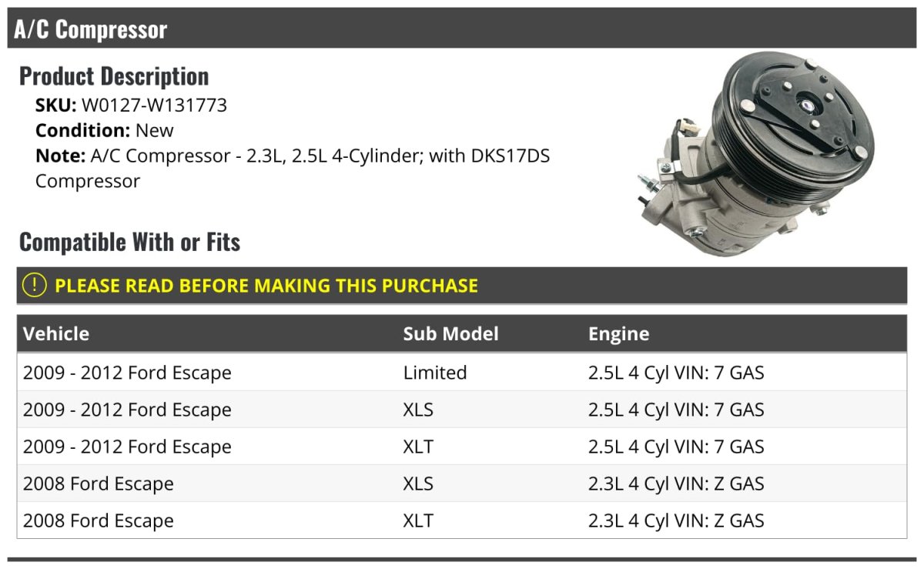Click the Condition: New text
This screenshot has width=924, height=569.
(105, 130)
